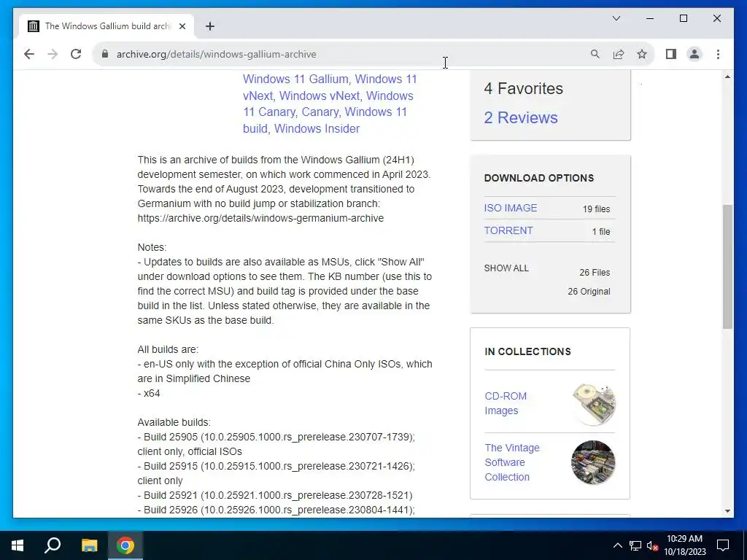Click the "4 Favorites" text

tap(524, 88)
